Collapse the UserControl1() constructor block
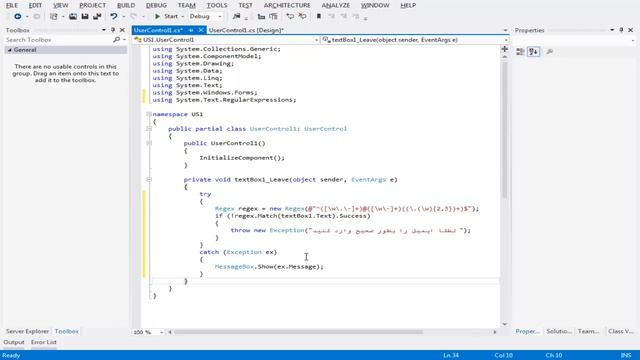 coord(149,143)
